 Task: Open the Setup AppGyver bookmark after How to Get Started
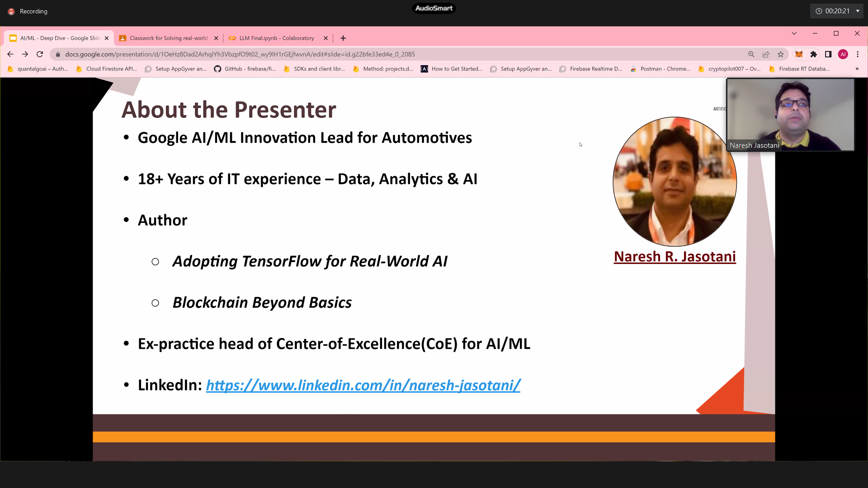click(x=521, y=69)
